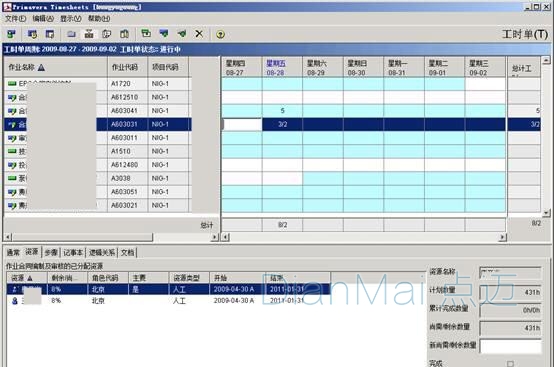Click the folder icon in the toolbar
The image size is (554, 367).
click(x=71, y=34)
